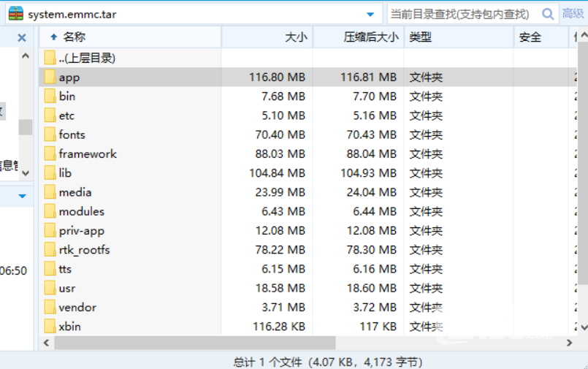Click the horizontal scrollbar thumb
Screen dimensions: 588x369
click(x=194, y=343)
